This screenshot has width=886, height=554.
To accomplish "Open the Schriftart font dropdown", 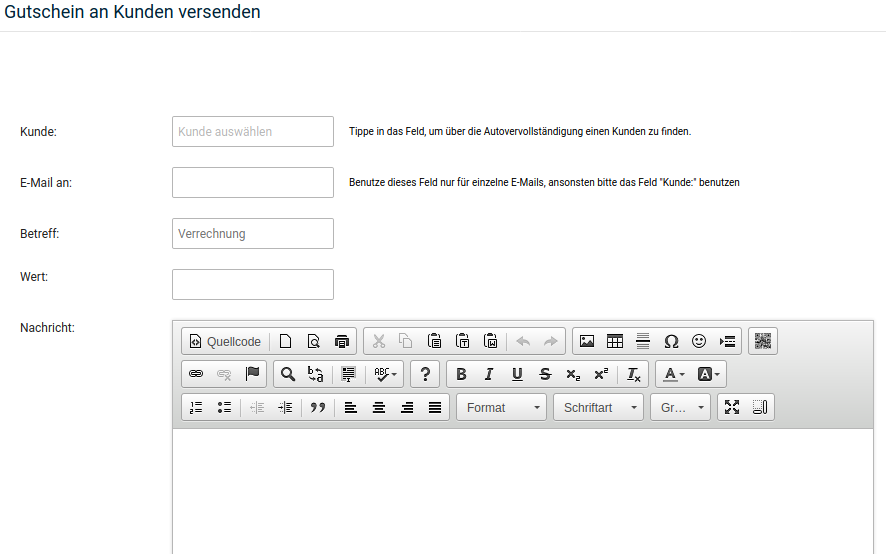I will click(x=599, y=407).
